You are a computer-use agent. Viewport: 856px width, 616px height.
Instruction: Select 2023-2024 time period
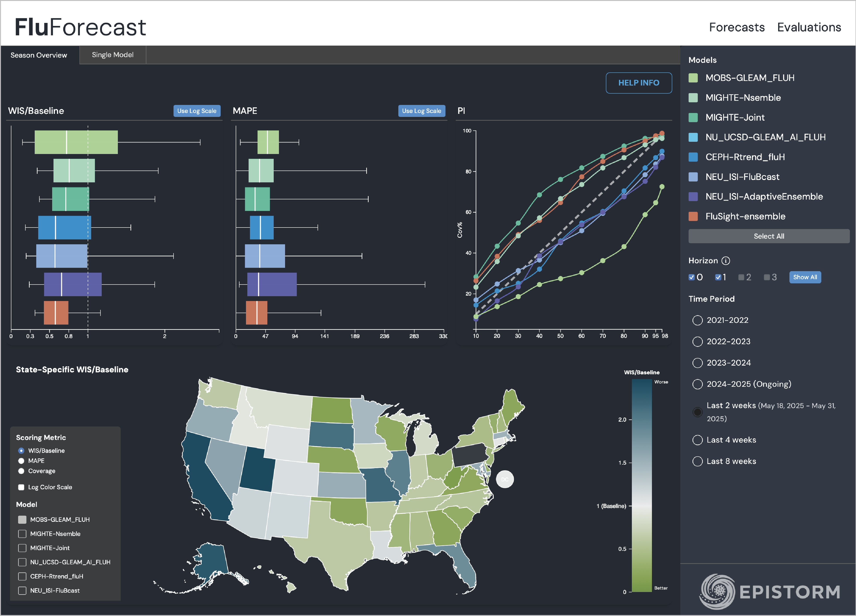click(698, 363)
